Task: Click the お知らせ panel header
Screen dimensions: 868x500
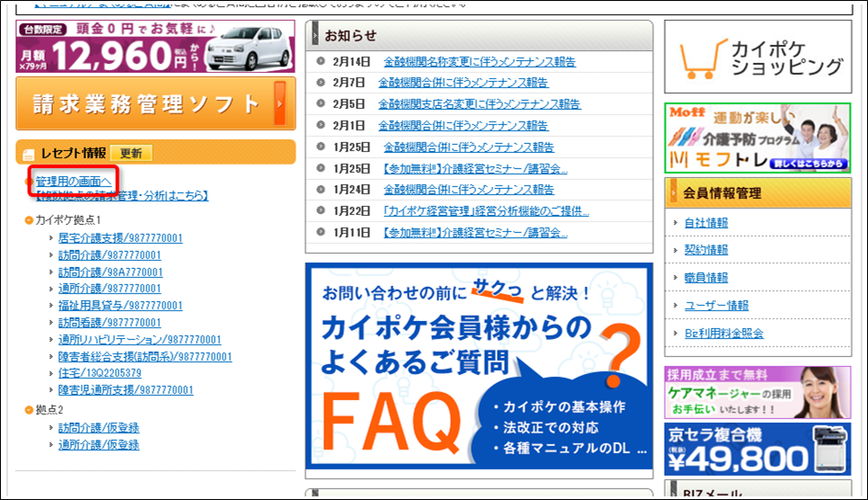Action: 479,35
